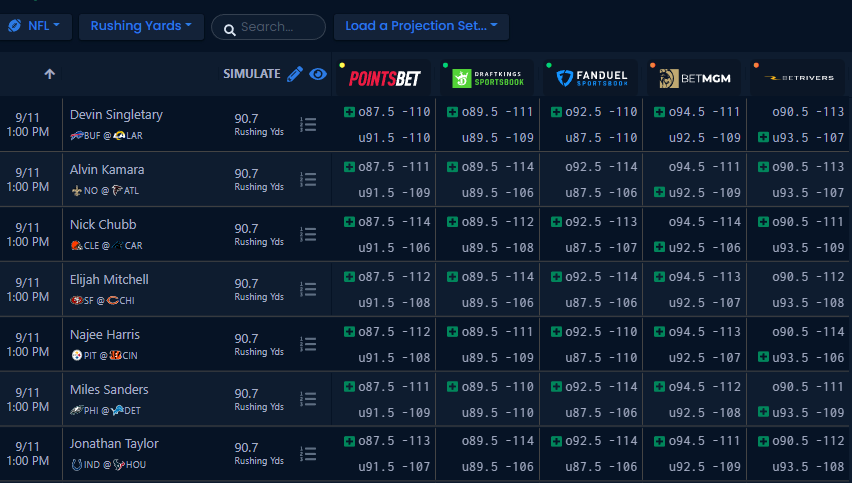Image resolution: width=852 pixels, height=483 pixels.
Task: Add Chubb BetRivers over 90.5 bet
Action: (763, 222)
